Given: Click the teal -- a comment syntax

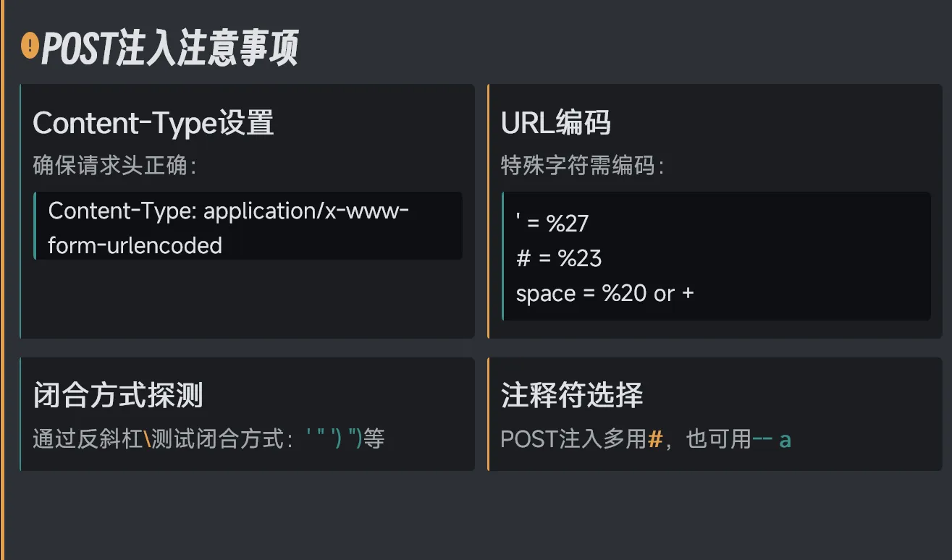Looking at the screenshot, I should pos(772,439).
